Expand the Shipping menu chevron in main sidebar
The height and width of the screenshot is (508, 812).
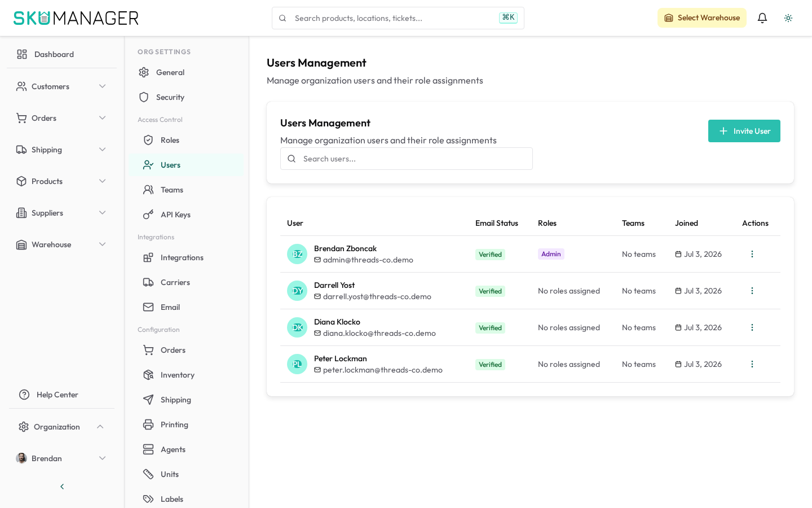pos(103,150)
